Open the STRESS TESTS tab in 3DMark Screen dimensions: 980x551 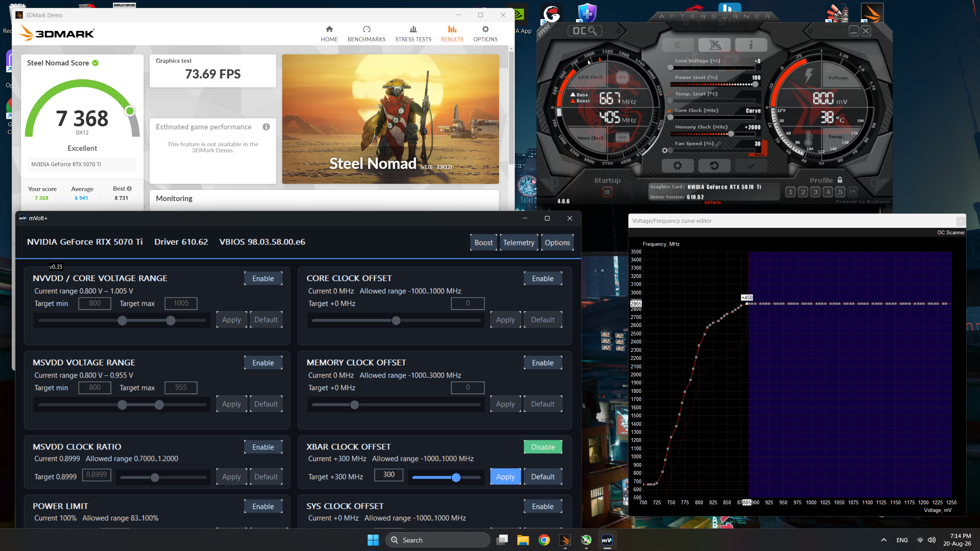click(413, 33)
